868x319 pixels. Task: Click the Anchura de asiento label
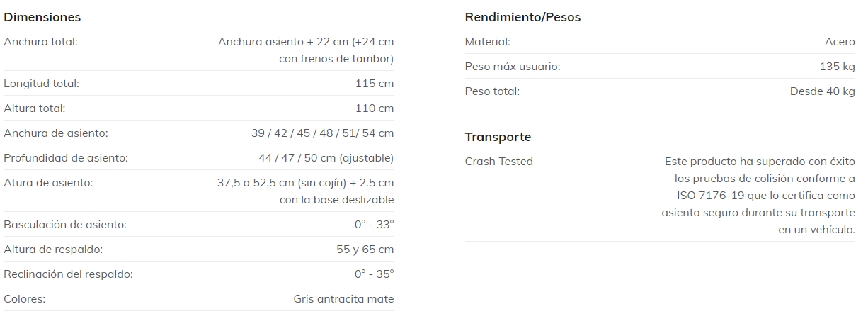coord(56,133)
